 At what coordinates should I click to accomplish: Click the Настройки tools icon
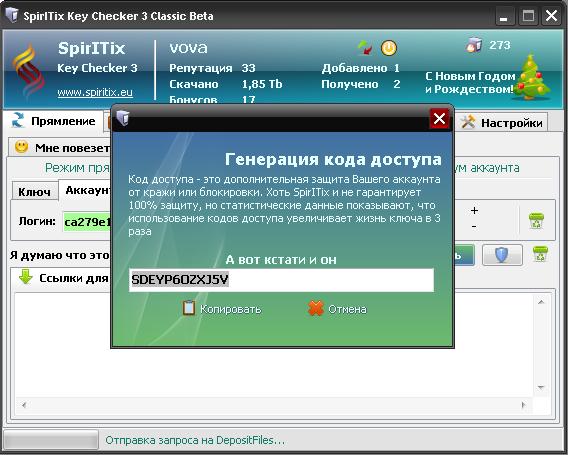pos(467,122)
